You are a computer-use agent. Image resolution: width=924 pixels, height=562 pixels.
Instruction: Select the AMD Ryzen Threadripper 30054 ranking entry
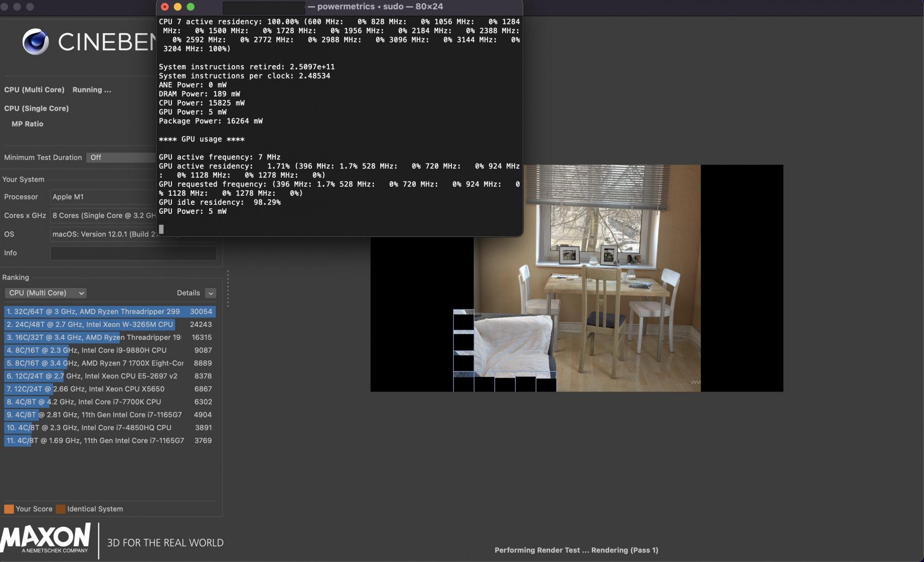pos(109,312)
